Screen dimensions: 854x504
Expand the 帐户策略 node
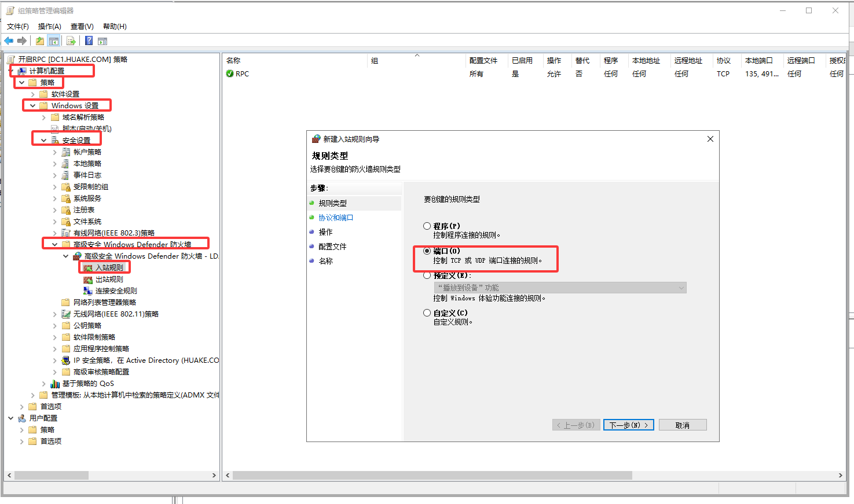[x=55, y=152]
